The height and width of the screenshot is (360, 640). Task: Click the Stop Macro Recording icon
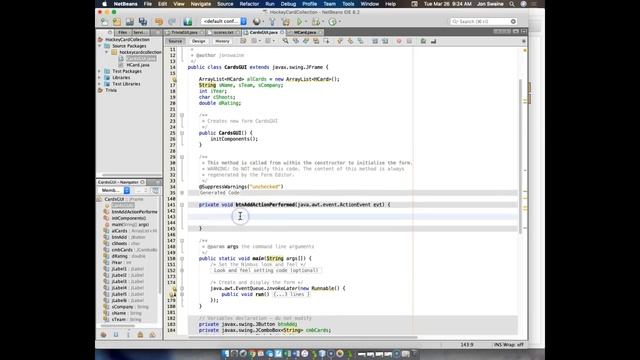pyautogui.click(x=409, y=41)
